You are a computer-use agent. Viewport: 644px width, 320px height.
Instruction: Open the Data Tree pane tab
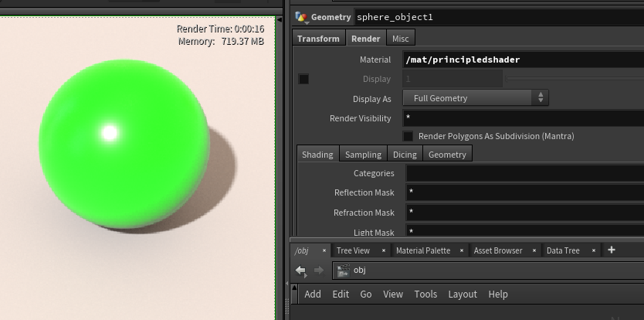[563, 250]
